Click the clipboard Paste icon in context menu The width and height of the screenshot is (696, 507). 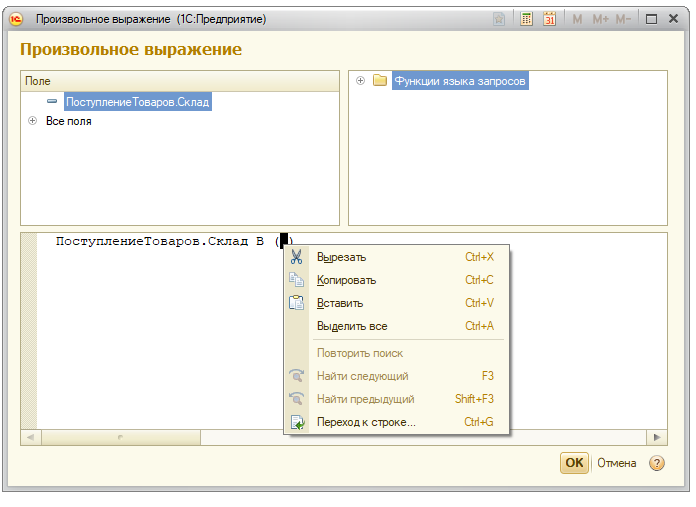pyautogui.click(x=297, y=303)
